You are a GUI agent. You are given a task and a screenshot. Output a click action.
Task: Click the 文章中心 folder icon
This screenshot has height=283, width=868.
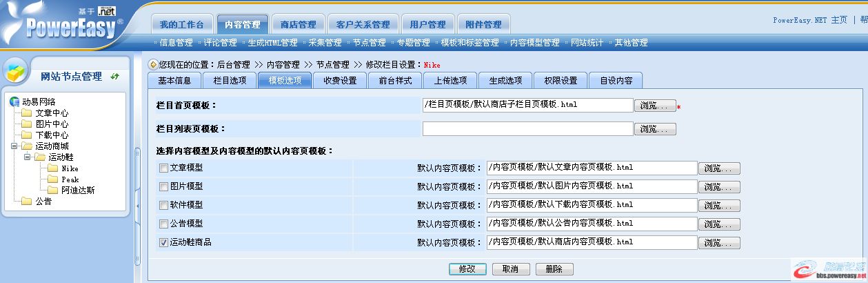click(x=27, y=113)
